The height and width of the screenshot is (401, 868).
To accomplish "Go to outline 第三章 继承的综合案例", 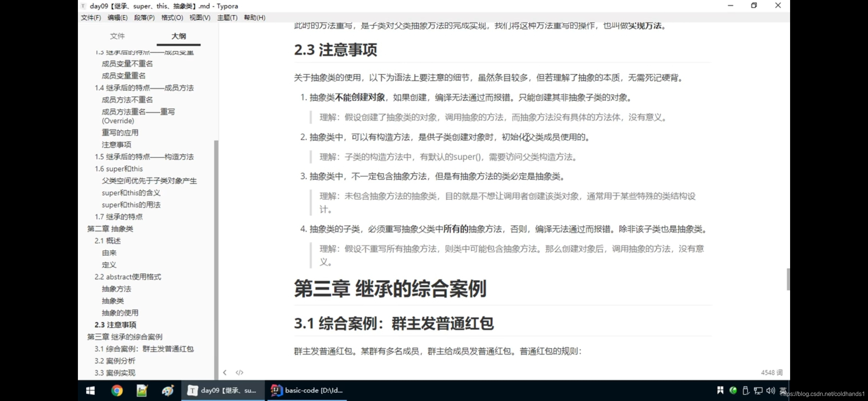I will pos(125,337).
